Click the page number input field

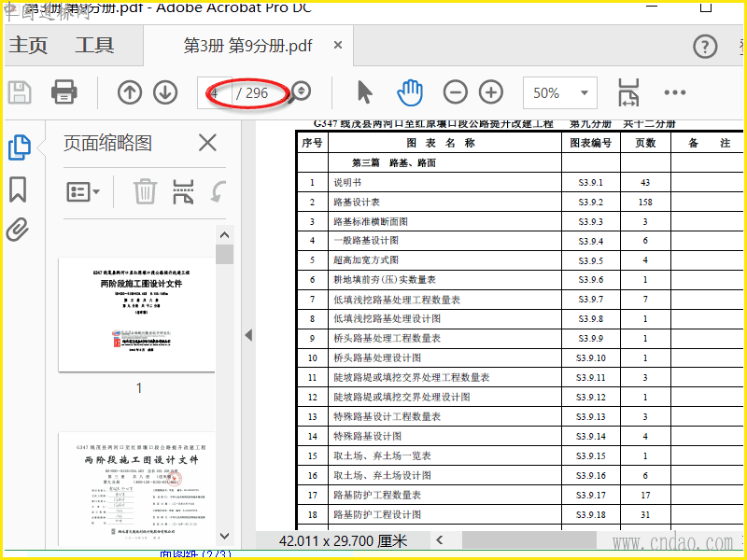pos(215,92)
